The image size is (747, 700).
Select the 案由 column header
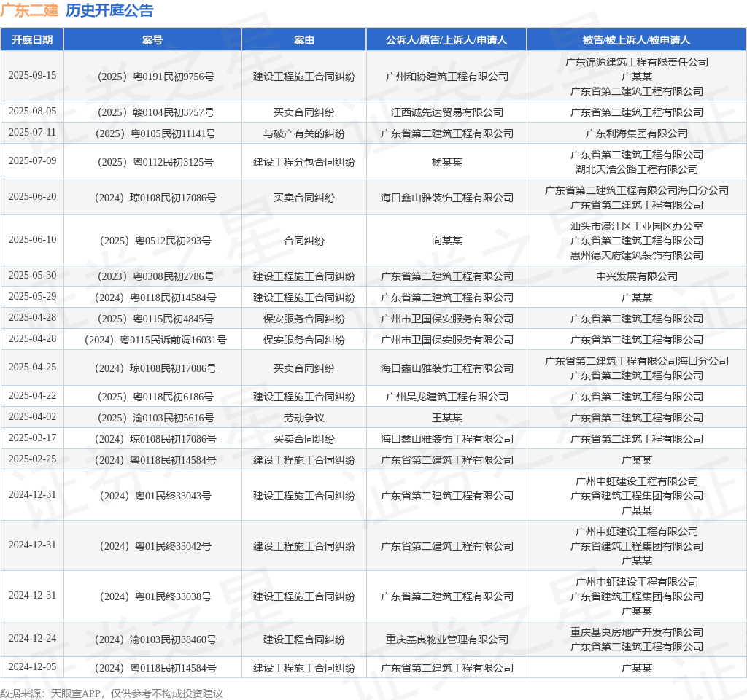point(304,40)
